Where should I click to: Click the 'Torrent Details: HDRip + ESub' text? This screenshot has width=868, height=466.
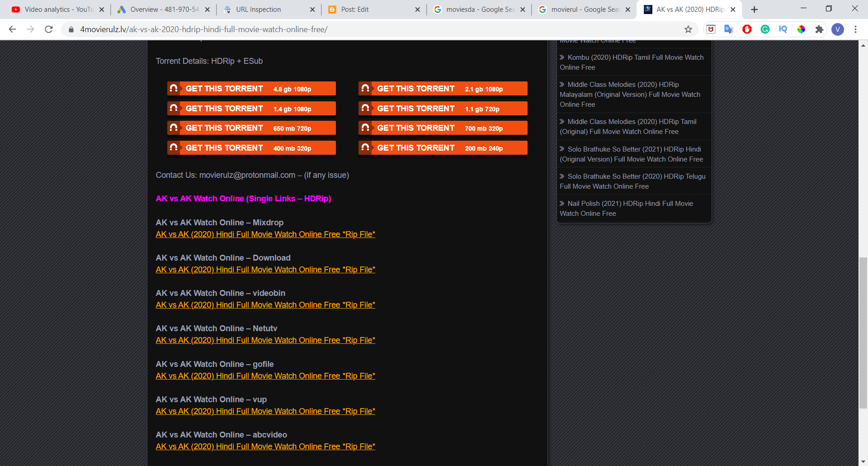point(209,61)
